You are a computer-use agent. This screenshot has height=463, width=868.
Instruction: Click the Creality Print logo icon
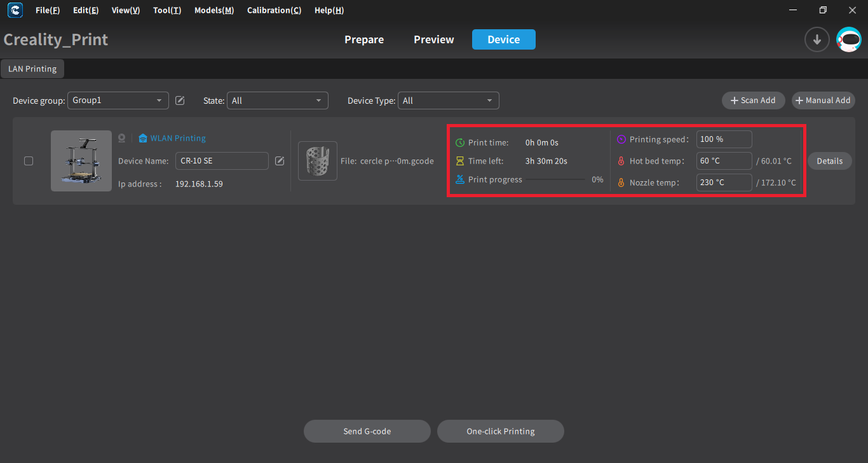coord(15,10)
